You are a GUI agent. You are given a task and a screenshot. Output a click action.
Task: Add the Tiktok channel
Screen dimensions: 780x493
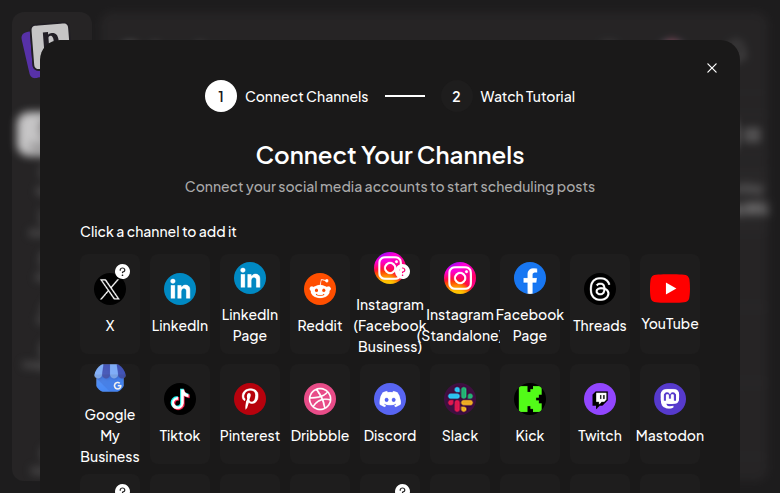(x=180, y=414)
